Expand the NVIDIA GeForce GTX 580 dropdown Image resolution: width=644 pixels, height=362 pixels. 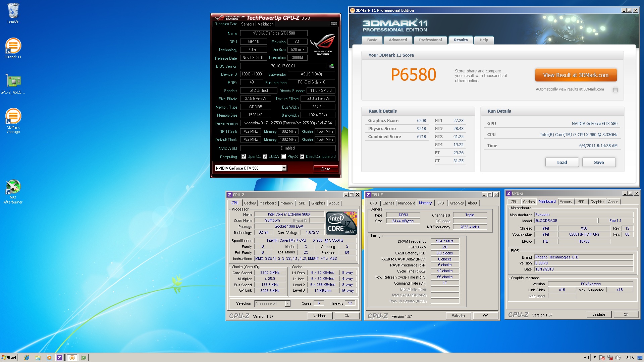[284, 168]
